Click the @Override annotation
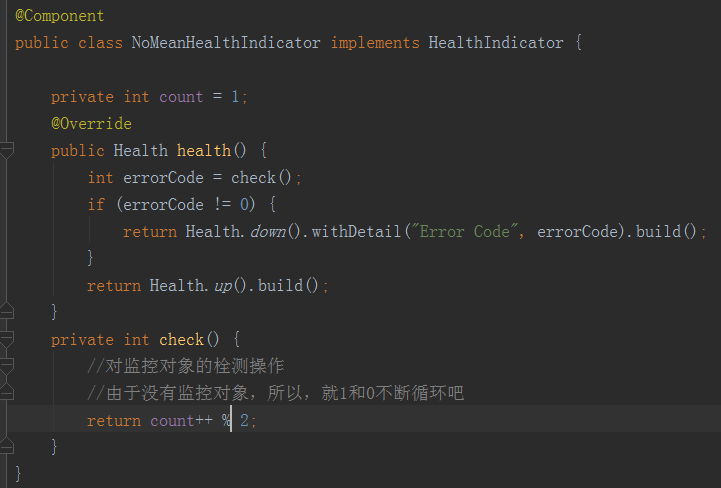The image size is (721, 488). 92,124
